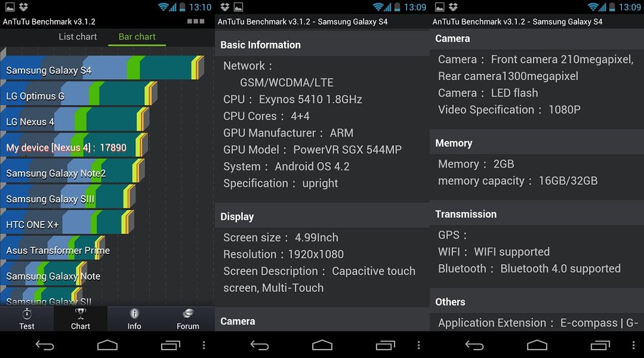Screen dimensions: 644x358
Task: Select the Transmission section header
Action: 537,213
